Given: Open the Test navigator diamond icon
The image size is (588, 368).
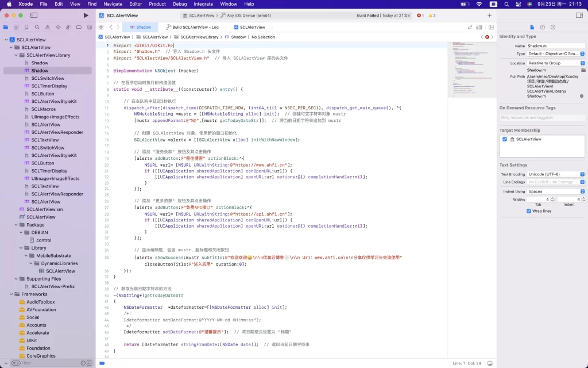Looking at the screenshot, I should click(58, 27).
